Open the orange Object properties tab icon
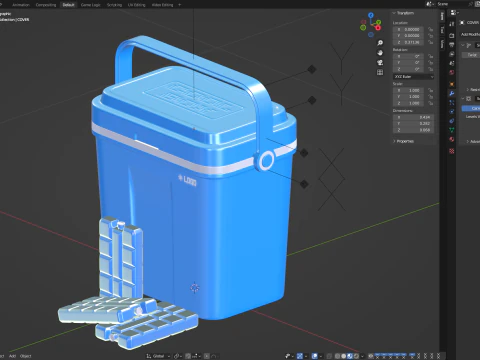This screenshot has width=480, height=360. click(x=452, y=84)
